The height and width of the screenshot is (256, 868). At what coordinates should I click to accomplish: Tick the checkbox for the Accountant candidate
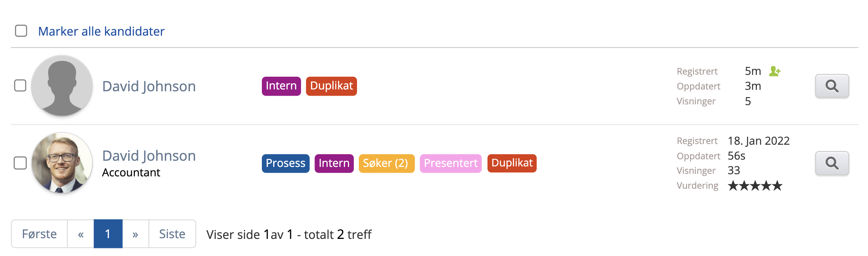(20, 163)
